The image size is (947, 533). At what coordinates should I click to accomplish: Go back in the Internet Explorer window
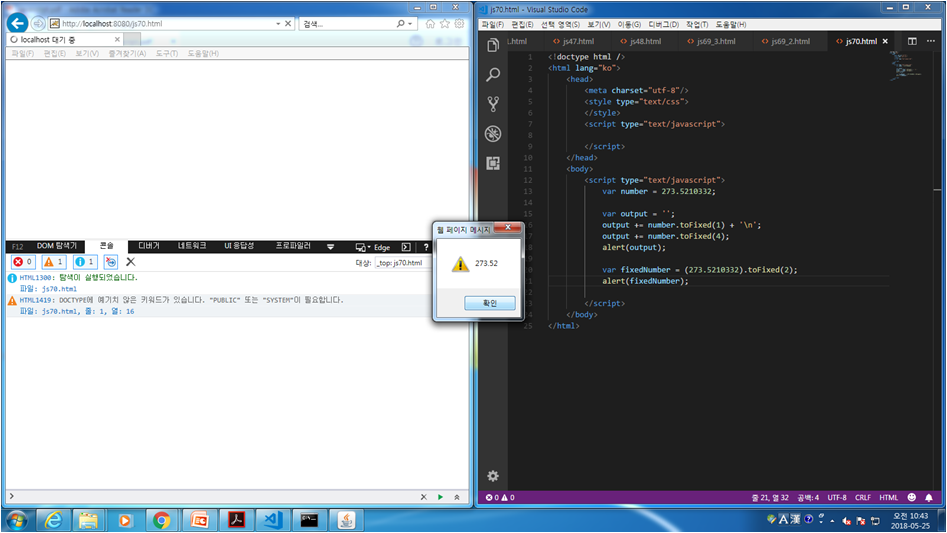click(x=18, y=24)
